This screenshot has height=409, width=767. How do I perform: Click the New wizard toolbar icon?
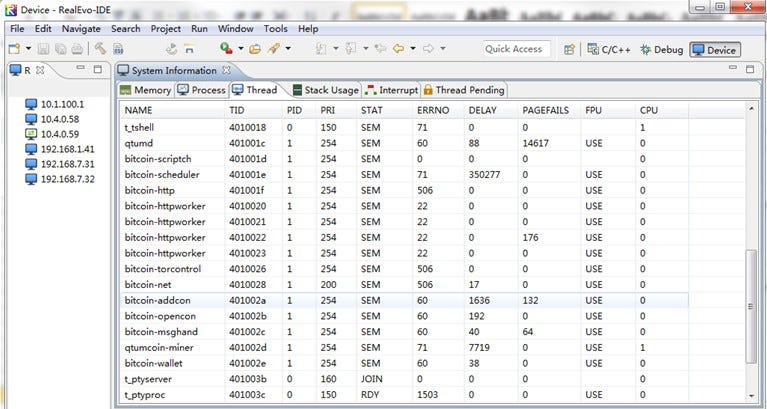click(x=15, y=49)
